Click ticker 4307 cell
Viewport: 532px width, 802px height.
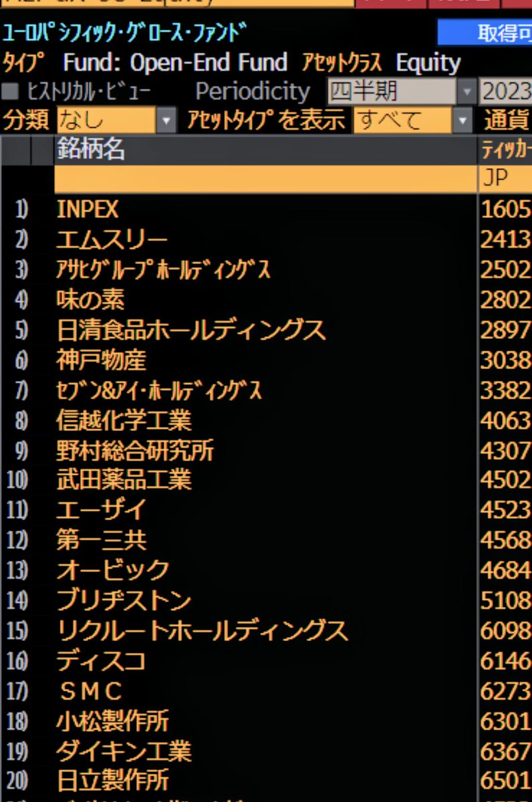click(x=506, y=450)
